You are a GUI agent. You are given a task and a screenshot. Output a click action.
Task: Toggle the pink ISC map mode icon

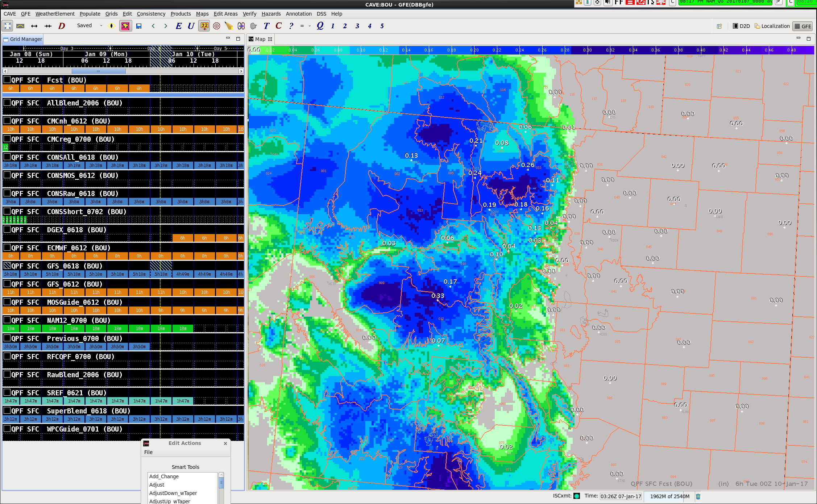coord(125,26)
